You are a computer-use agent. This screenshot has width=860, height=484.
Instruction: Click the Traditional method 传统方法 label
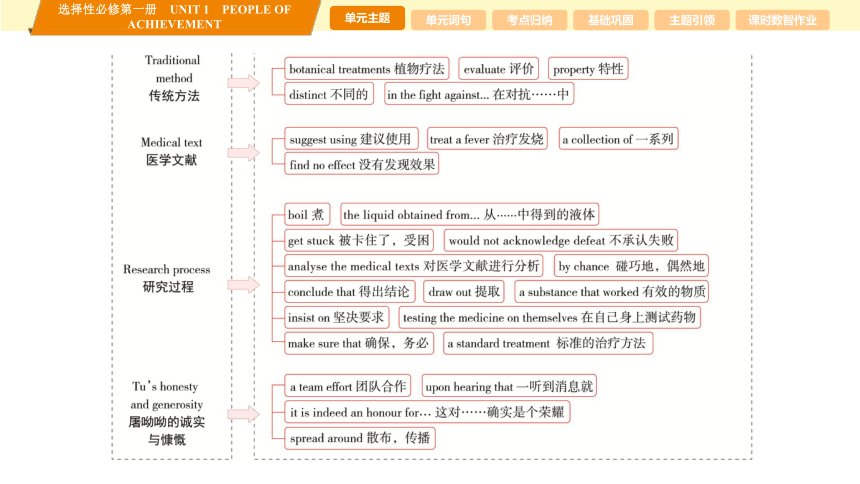click(173, 78)
